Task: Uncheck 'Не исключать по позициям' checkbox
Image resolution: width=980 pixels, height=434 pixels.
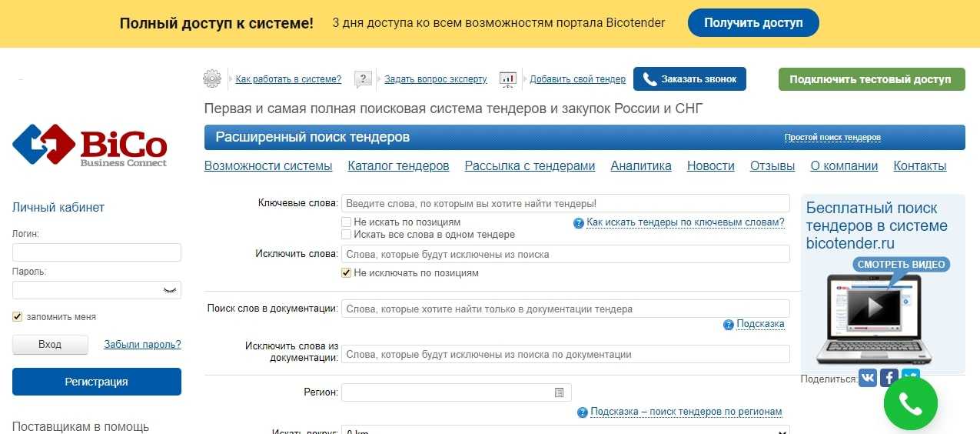Action: pos(347,273)
